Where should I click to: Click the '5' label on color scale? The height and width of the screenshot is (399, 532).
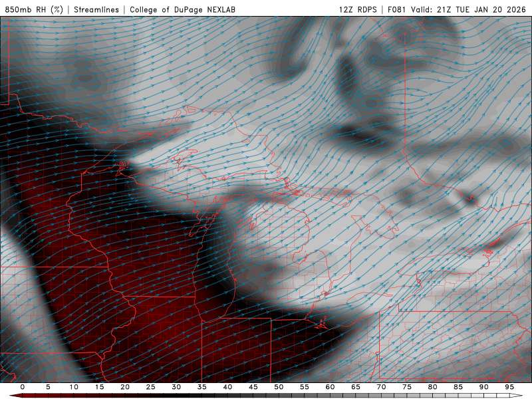pyautogui.click(x=48, y=387)
